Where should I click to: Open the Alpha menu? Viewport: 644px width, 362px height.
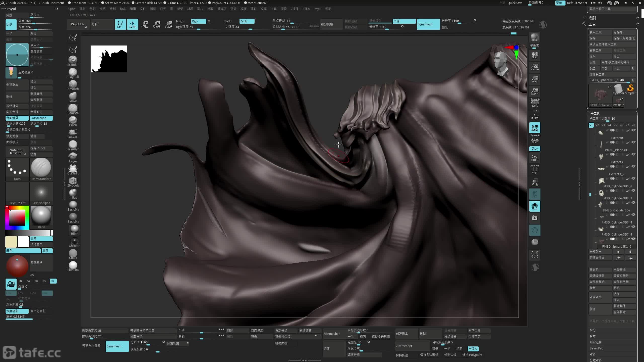point(71,9)
